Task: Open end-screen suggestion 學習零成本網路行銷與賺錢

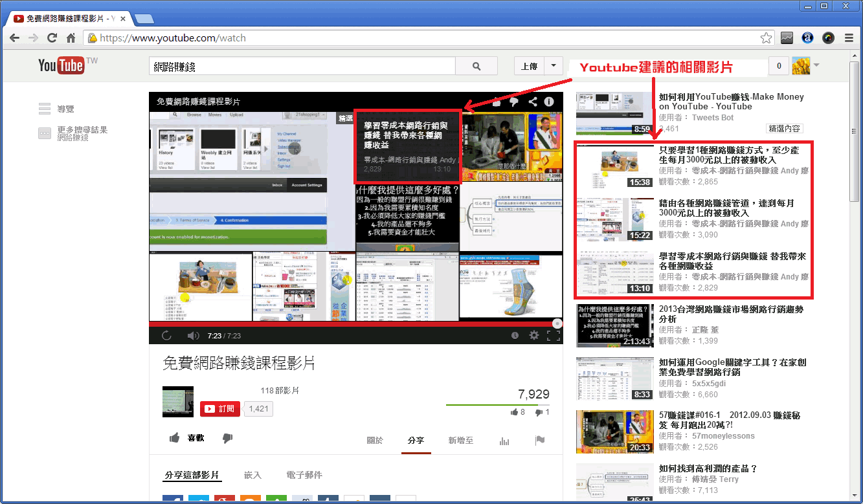Action: 408,147
